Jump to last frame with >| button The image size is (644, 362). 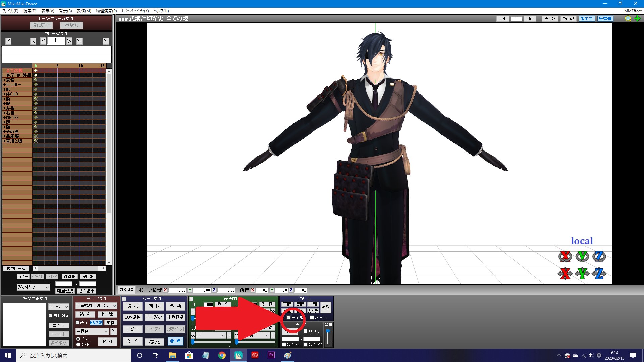[106, 41]
